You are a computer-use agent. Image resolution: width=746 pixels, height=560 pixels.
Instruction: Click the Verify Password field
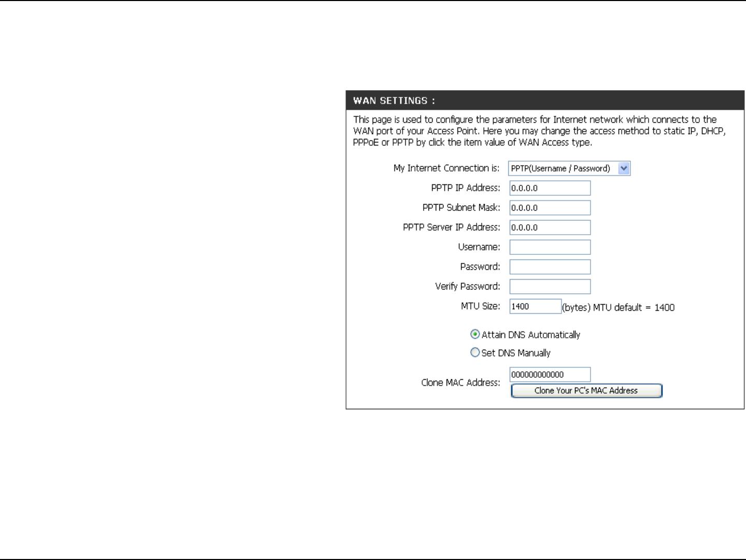click(550, 286)
